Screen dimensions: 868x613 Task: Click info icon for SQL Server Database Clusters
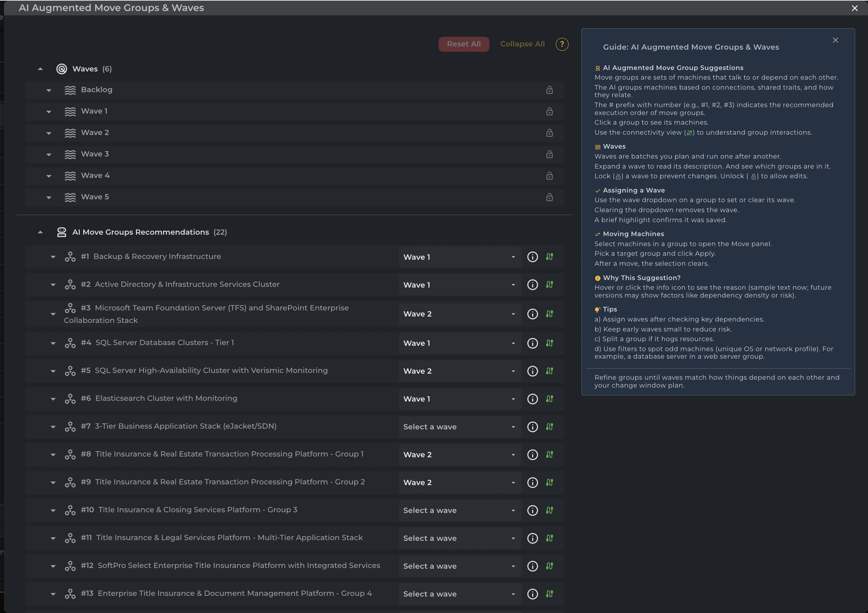pos(532,343)
